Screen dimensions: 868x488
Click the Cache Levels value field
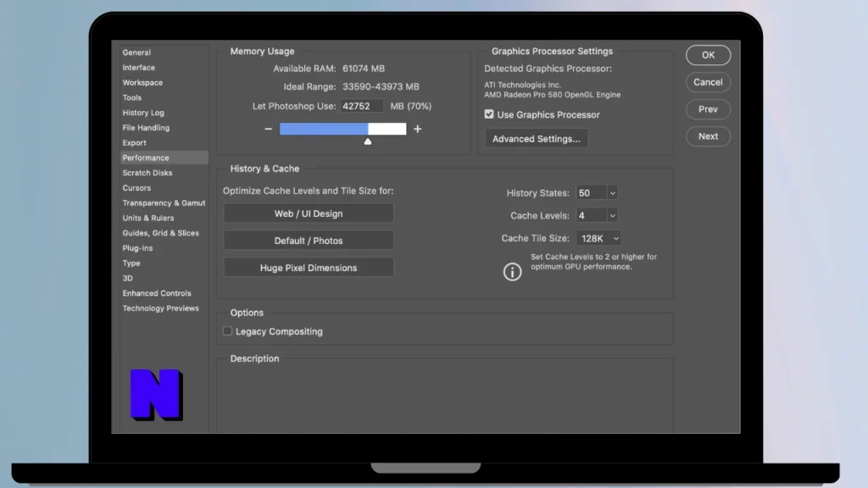[591, 215]
